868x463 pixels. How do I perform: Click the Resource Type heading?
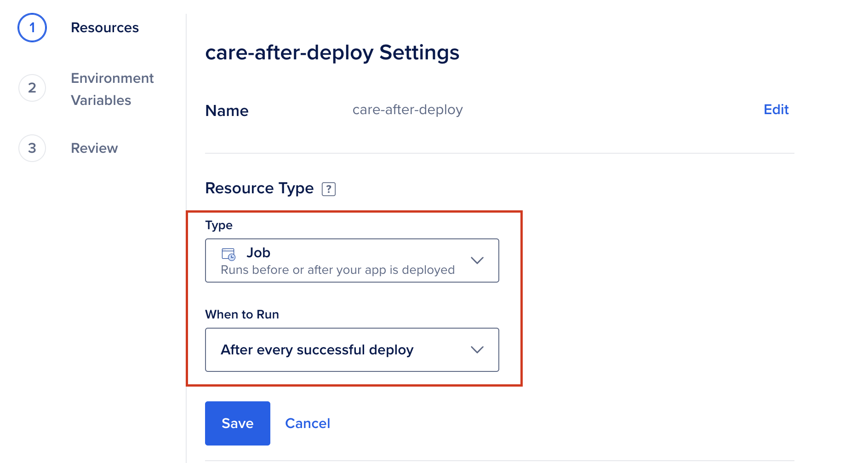pyautogui.click(x=259, y=188)
